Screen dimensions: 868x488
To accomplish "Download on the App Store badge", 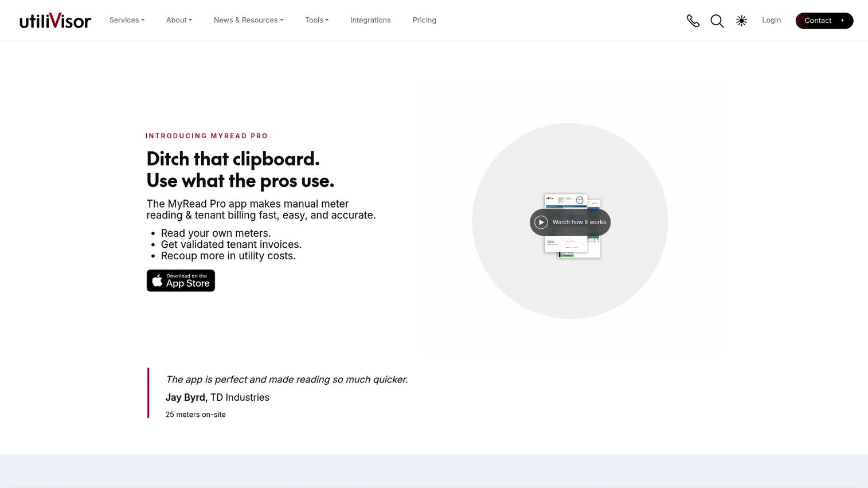I will point(181,280).
